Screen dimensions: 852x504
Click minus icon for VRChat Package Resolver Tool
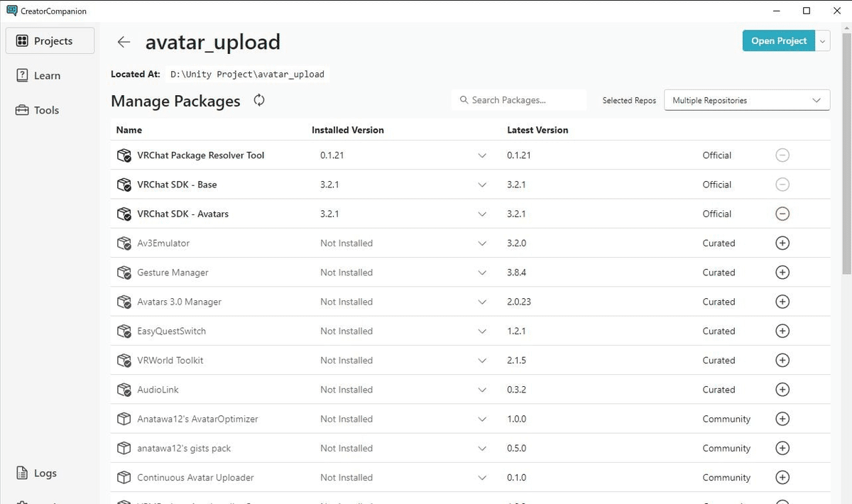tap(782, 155)
